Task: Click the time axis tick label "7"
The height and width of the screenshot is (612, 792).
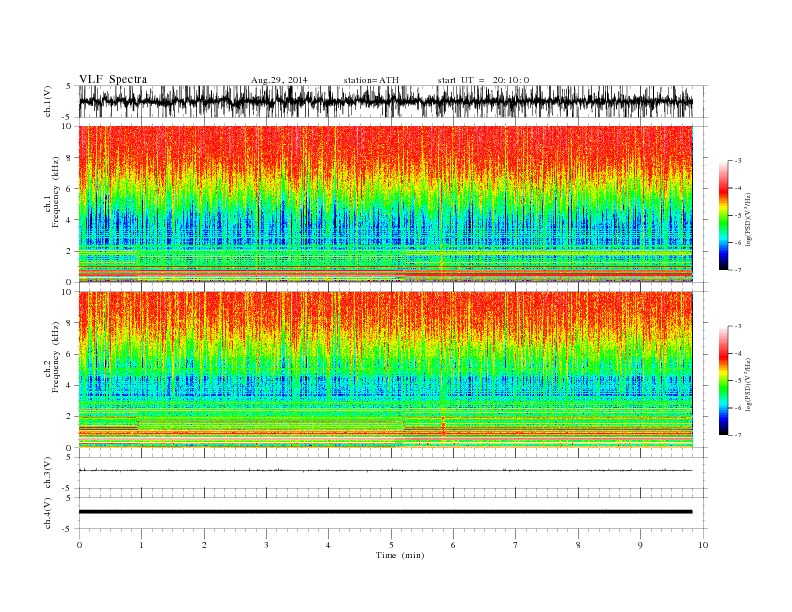Action: (516, 545)
